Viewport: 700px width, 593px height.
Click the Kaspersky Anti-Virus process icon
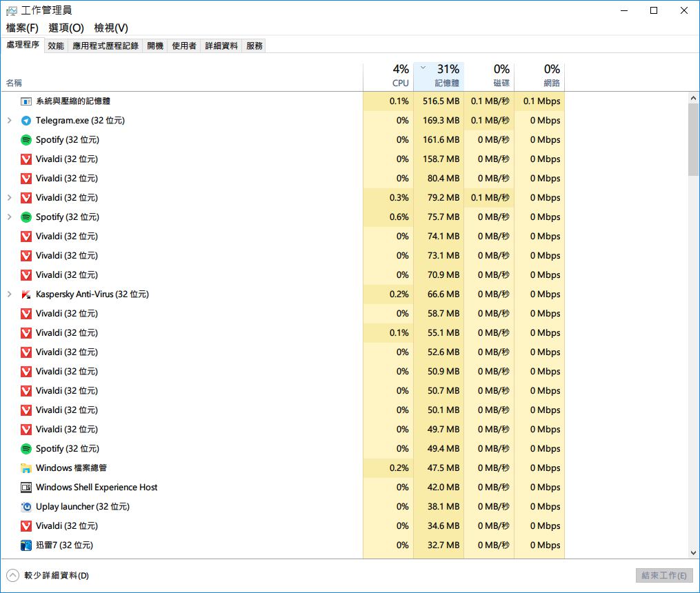[x=26, y=294]
